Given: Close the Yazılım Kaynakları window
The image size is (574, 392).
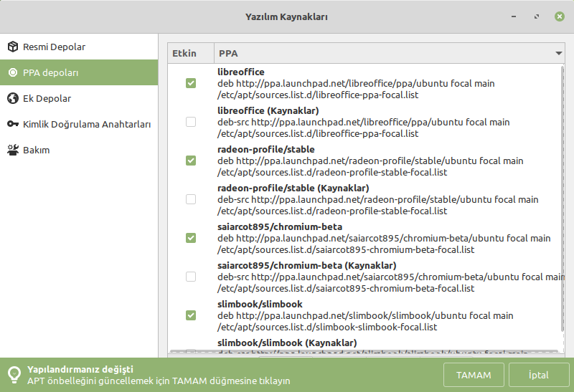Looking at the screenshot, I should click(x=560, y=16).
